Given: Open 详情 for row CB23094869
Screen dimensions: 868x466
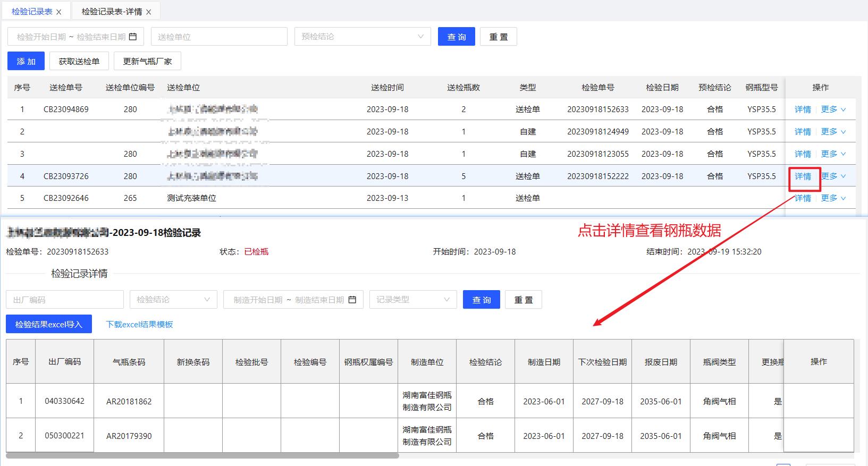Looking at the screenshot, I should [x=803, y=109].
